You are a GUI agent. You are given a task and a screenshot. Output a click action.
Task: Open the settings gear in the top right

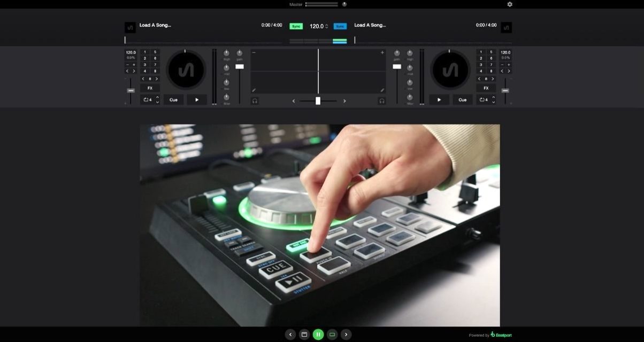click(x=509, y=4)
